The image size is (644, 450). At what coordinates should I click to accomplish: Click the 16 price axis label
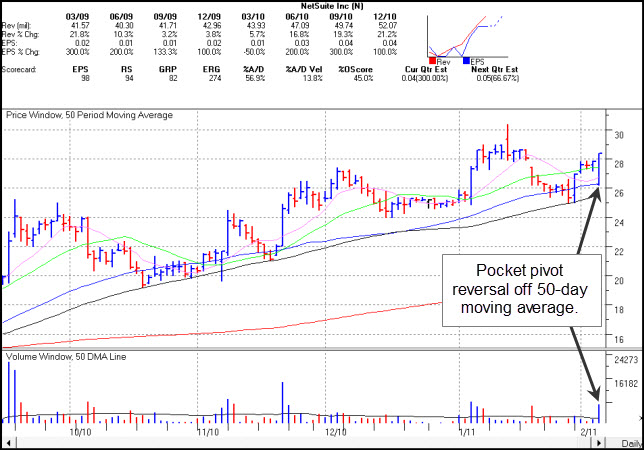click(x=619, y=340)
